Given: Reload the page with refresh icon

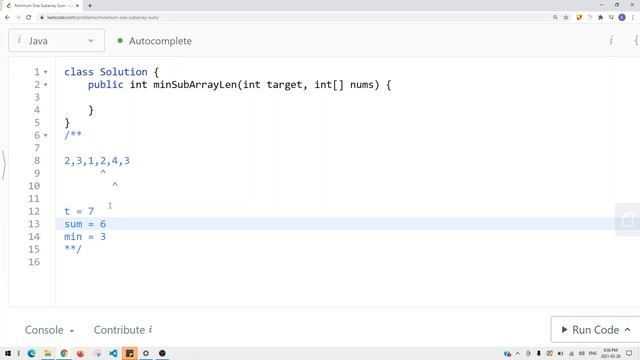Looking at the screenshot, I should (x=29, y=18).
